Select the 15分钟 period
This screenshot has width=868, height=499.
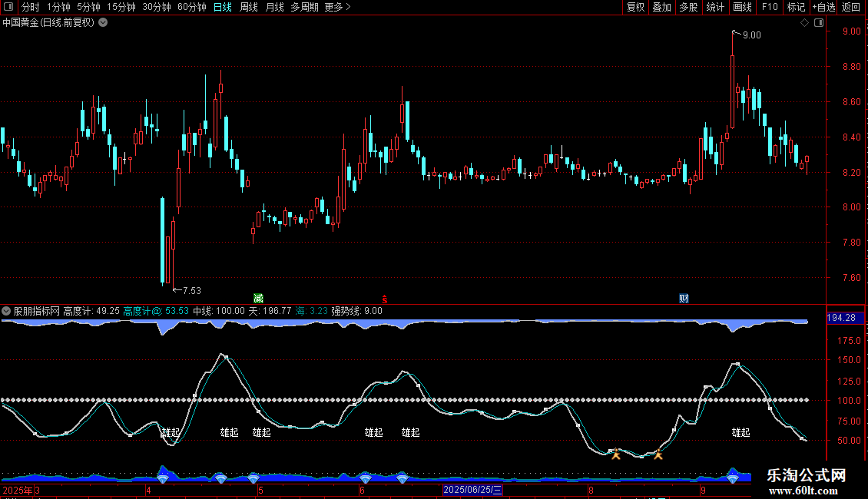click(x=121, y=7)
